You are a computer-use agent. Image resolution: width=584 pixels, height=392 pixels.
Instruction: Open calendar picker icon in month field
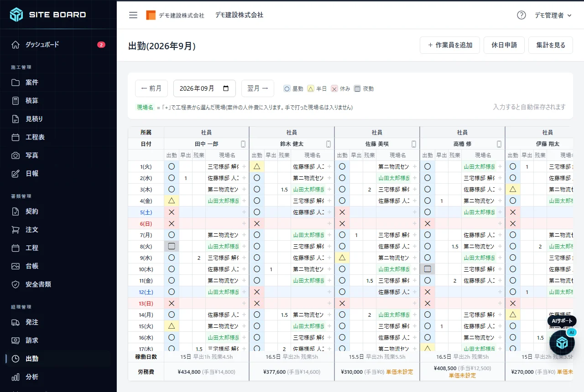226,88
